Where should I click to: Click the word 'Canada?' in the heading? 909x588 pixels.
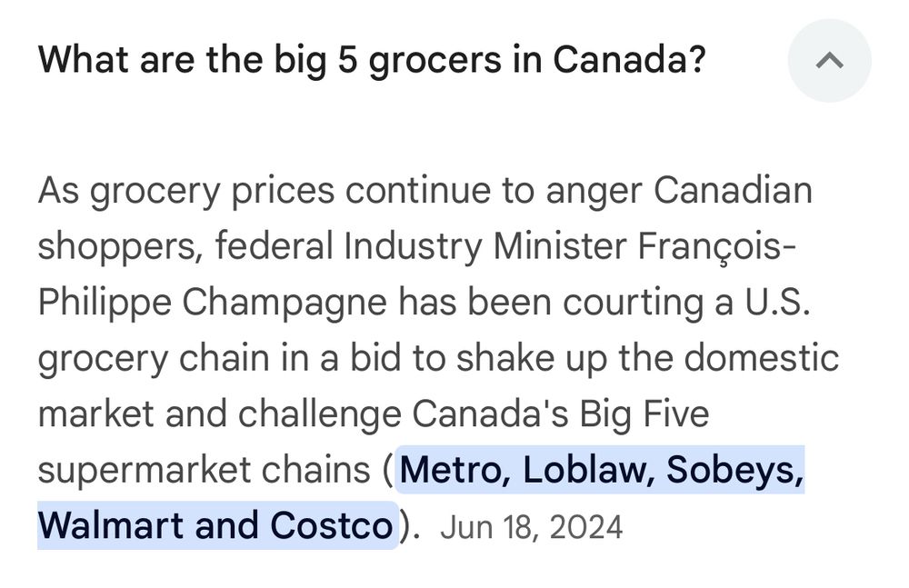(629, 60)
